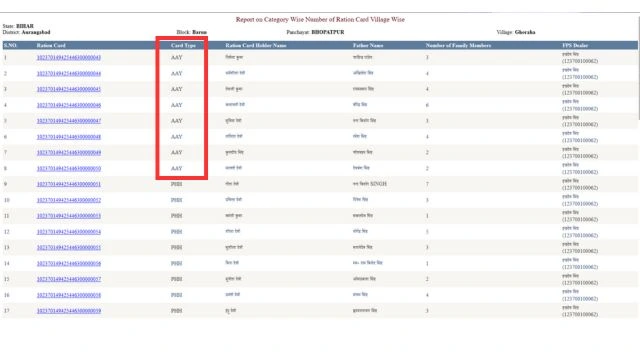Click the FPS Dealer column header

click(575, 45)
